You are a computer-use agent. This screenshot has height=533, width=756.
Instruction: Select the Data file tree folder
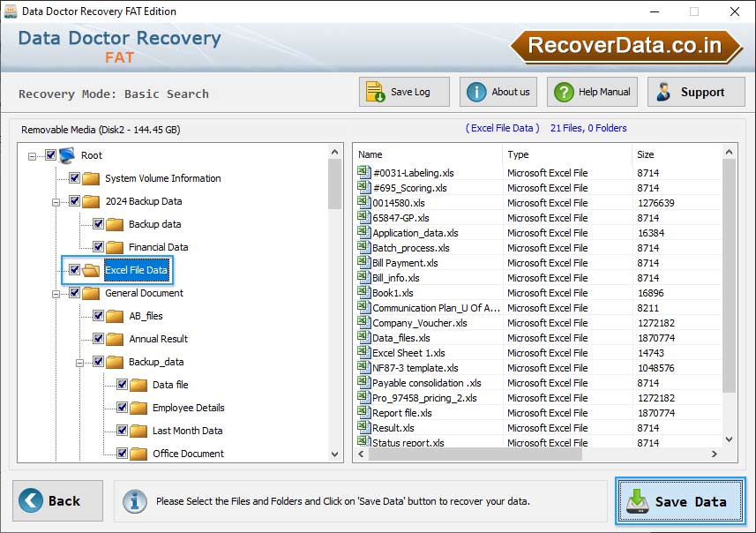pos(170,385)
